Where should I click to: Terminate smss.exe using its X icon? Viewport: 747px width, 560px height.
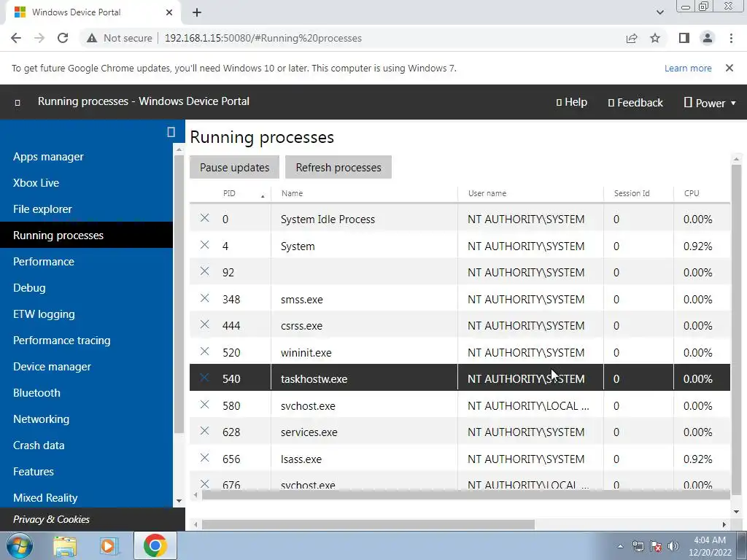pos(204,298)
